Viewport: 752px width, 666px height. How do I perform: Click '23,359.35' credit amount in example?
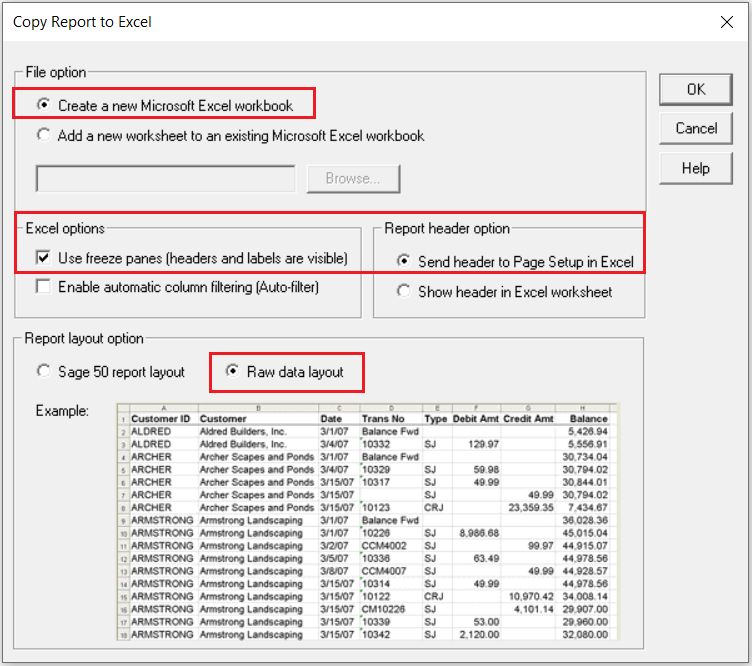click(531, 507)
